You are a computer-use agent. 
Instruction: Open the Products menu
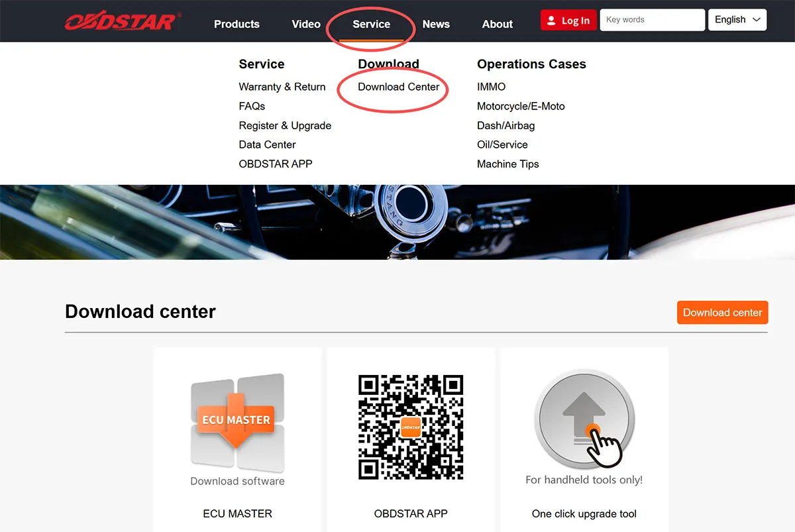click(x=237, y=24)
